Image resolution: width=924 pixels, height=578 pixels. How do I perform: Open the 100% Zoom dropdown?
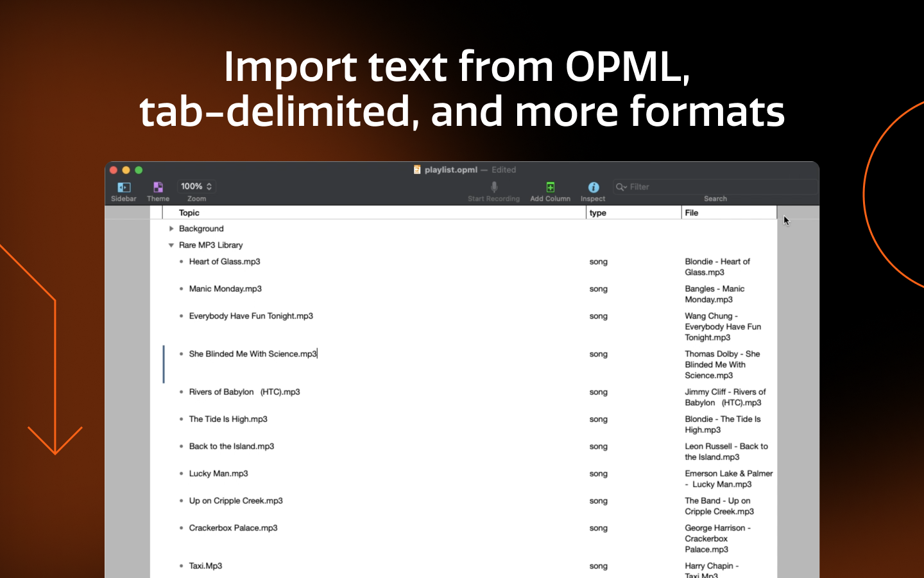[196, 186]
